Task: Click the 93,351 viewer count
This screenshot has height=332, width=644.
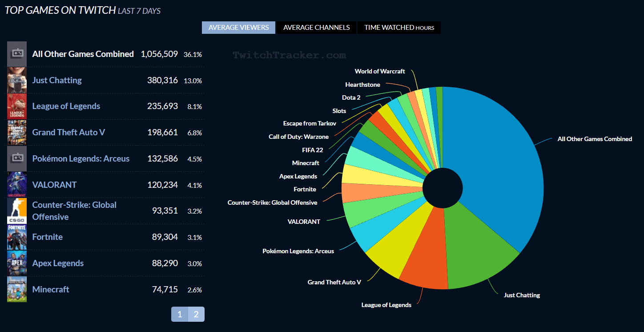Action: pyautogui.click(x=165, y=211)
